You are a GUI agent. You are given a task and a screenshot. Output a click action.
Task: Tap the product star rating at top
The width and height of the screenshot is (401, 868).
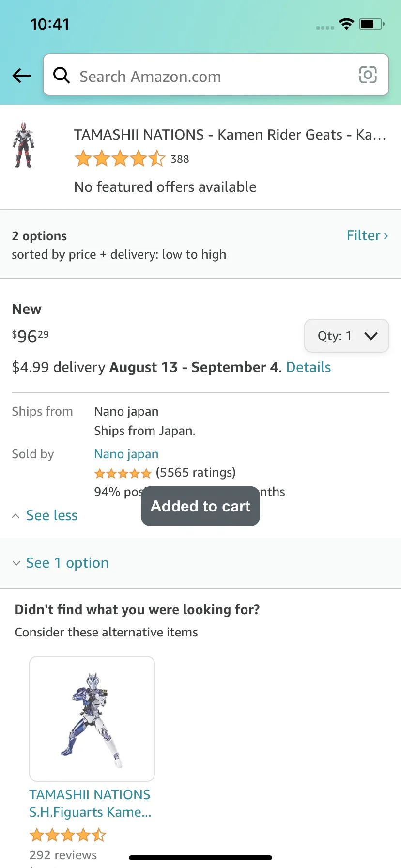tap(120, 158)
